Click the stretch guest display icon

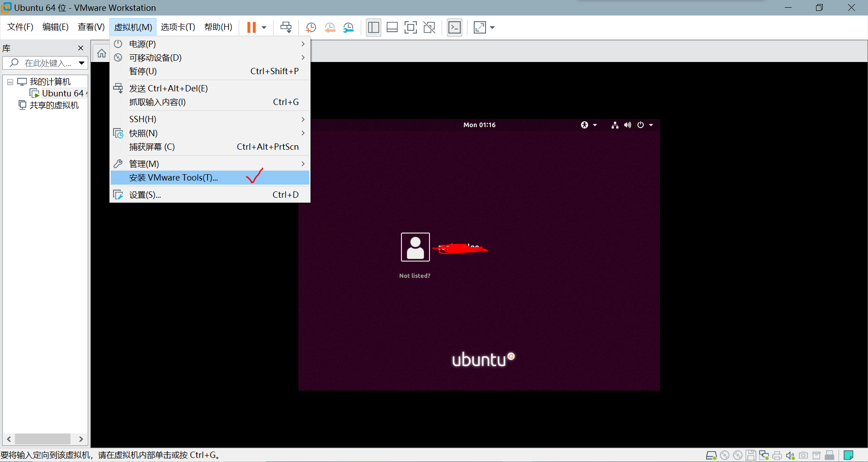pos(480,28)
